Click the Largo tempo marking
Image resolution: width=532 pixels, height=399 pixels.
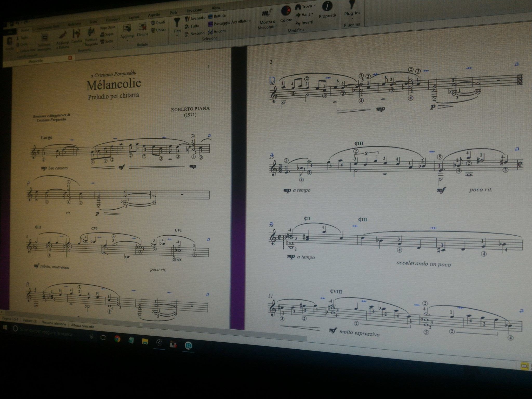[x=46, y=138]
